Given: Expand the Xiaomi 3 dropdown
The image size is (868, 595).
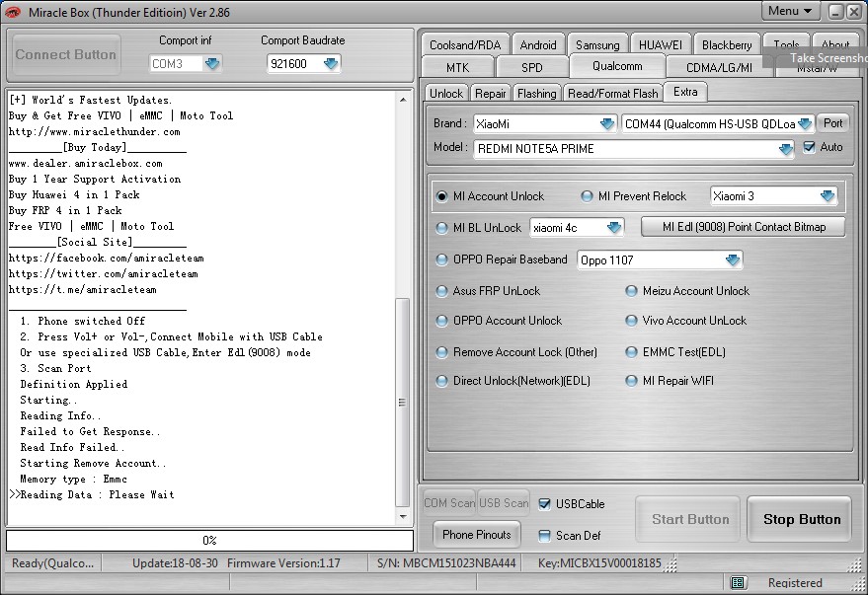Looking at the screenshot, I should (828, 195).
